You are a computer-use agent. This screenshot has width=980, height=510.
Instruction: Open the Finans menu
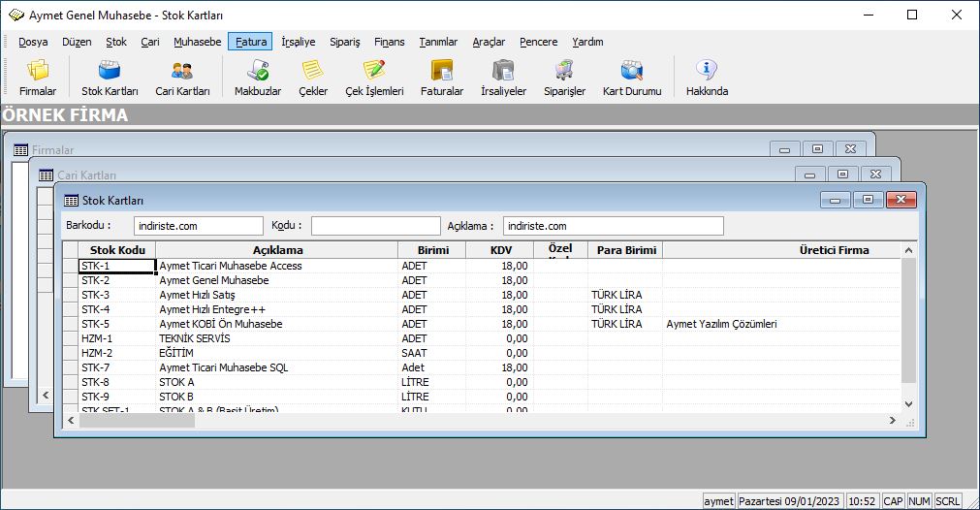pos(390,42)
